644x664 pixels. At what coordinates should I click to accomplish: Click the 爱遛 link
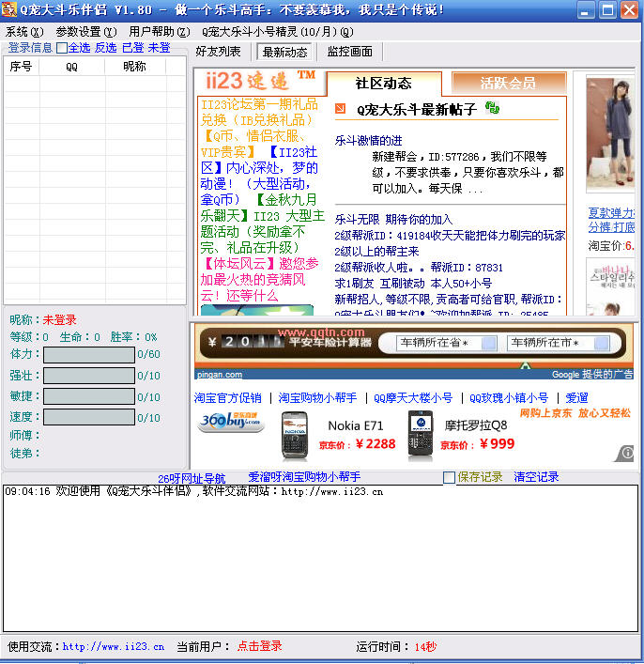pos(576,398)
